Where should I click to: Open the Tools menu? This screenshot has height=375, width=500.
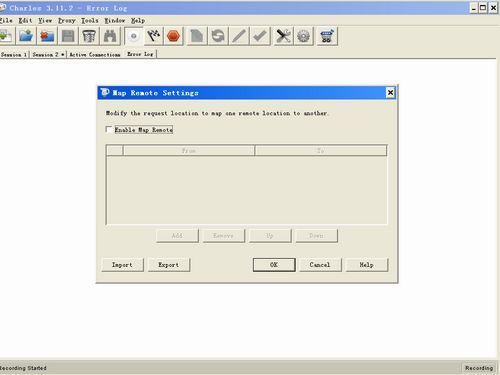point(90,21)
